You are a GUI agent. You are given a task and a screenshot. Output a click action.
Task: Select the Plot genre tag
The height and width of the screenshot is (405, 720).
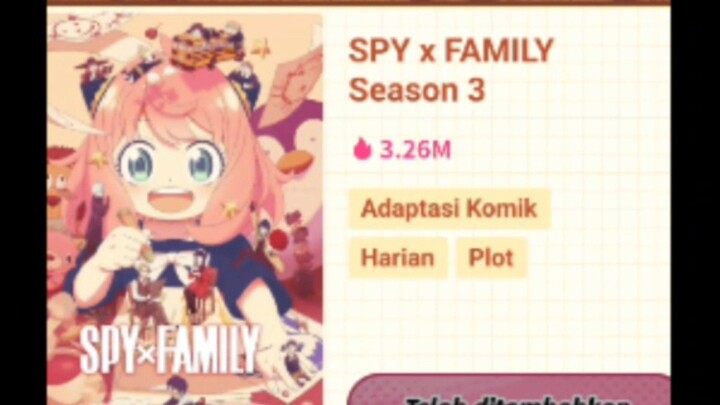pyautogui.click(x=491, y=258)
